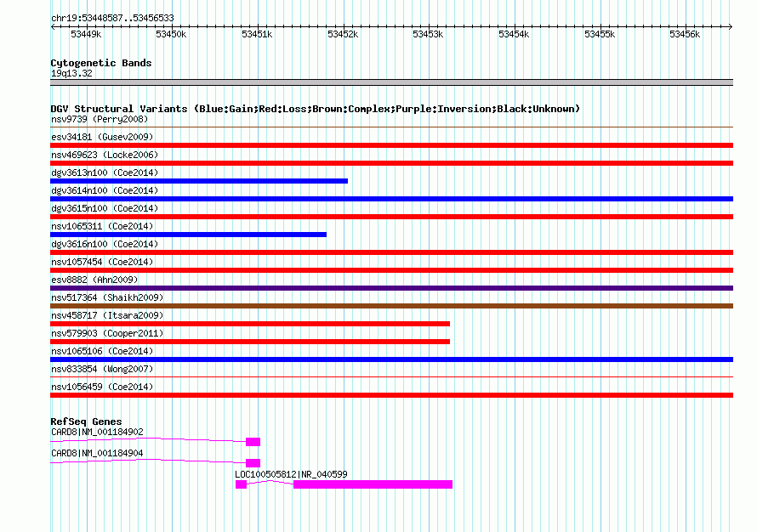Select variant label nsv1065106 (Coe2014)
Viewport: 757px width, 532px height.
[102, 351]
